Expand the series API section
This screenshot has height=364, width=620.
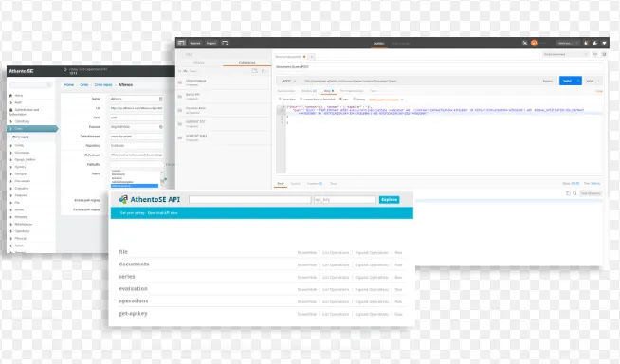127,276
